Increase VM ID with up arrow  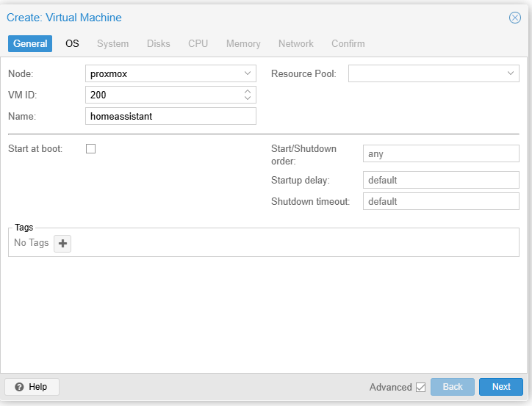pos(248,92)
